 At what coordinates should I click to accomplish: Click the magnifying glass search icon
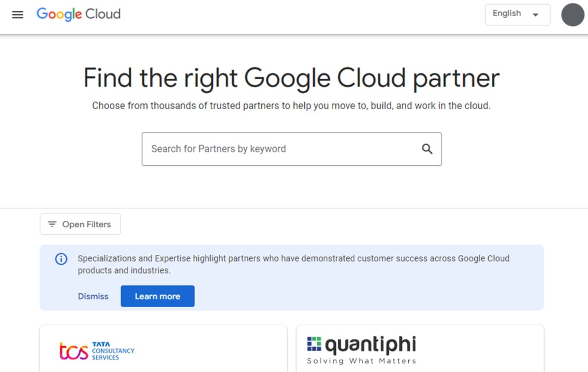click(x=427, y=149)
